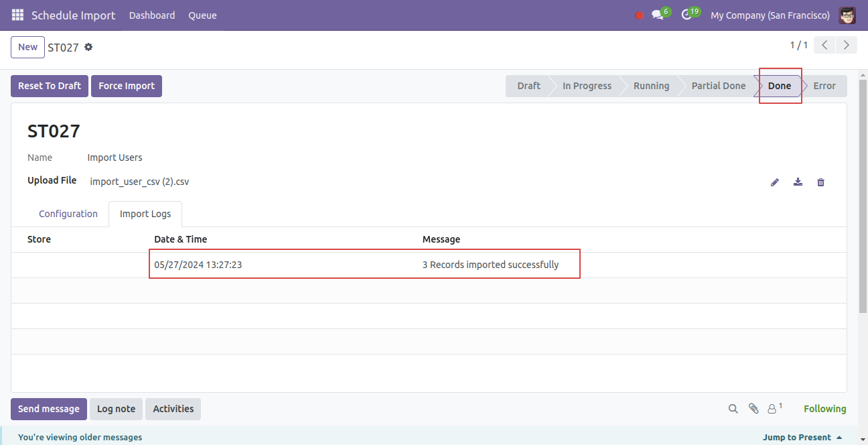
Task: Show followers icon with count 1
Action: pyautogui.click(x=774, y=408)
